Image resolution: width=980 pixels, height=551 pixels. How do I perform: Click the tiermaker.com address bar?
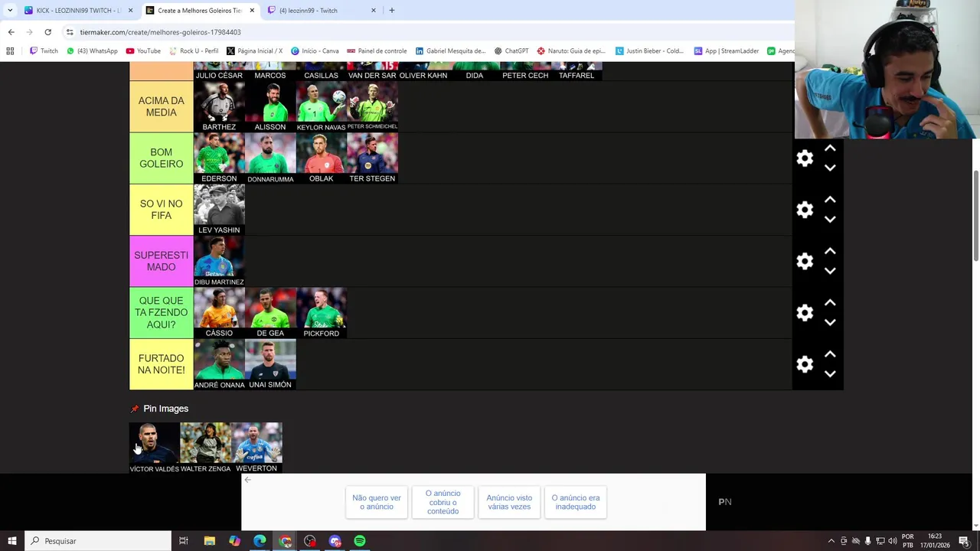[x=429, y=32]
